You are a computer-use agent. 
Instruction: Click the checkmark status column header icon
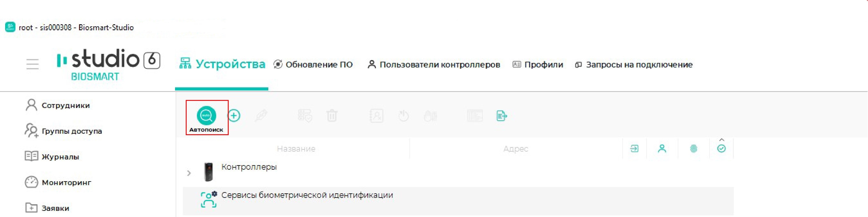point(721,148)
